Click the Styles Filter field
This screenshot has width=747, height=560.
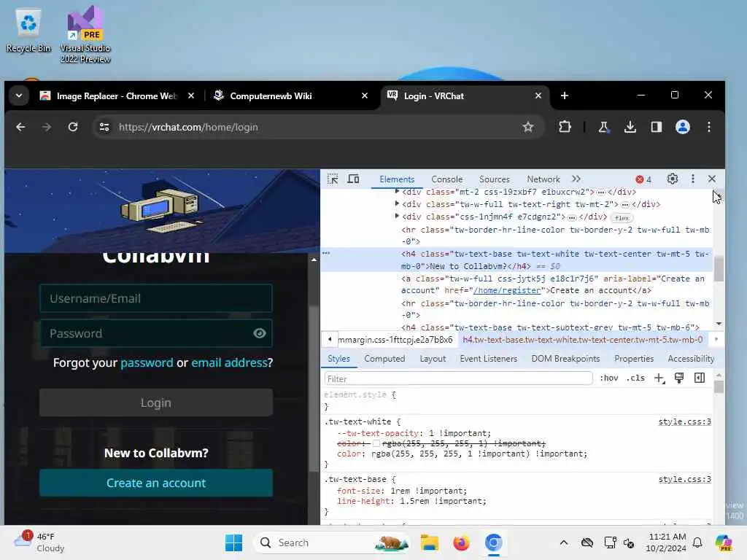pos(458,378)
